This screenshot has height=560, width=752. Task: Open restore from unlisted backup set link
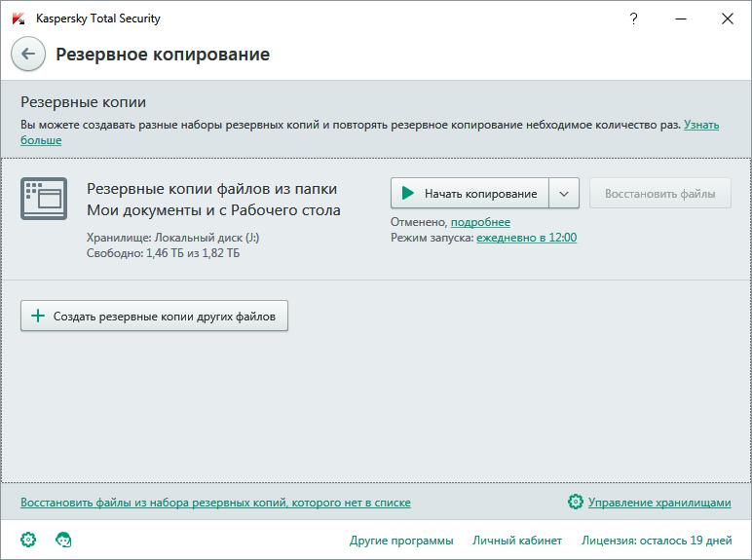(215, 503)
